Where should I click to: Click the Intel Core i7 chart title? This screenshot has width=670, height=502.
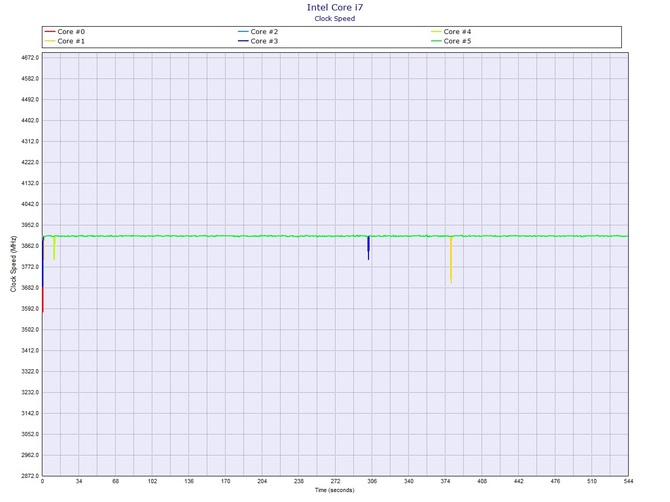(x=335, y=7)
